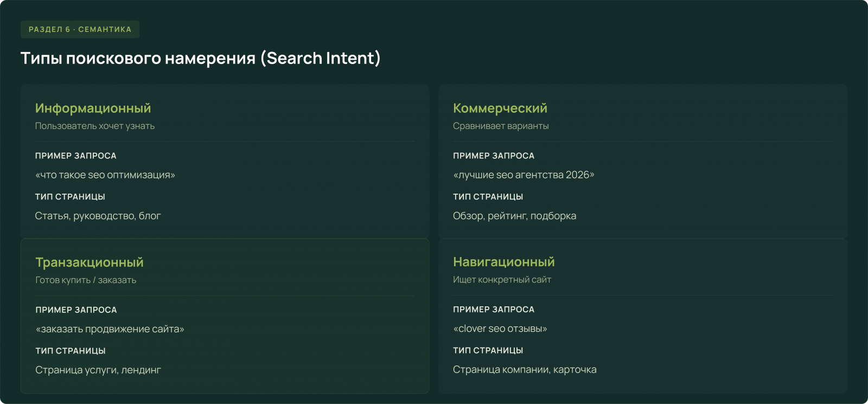Screen dimensions: 868x404
Task: Click the subtitle «Ищет конкретный сайт»
Action: 502,279
